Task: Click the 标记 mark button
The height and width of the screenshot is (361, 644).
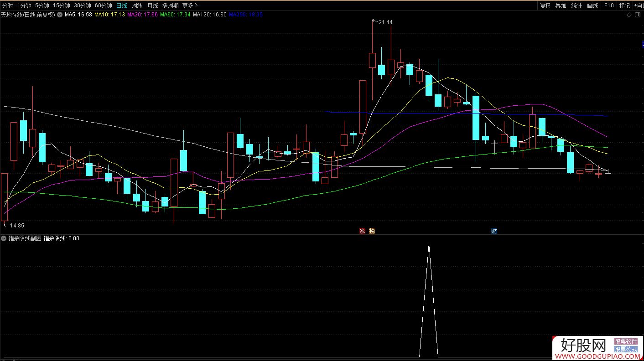Action: (x=624, y=5)
